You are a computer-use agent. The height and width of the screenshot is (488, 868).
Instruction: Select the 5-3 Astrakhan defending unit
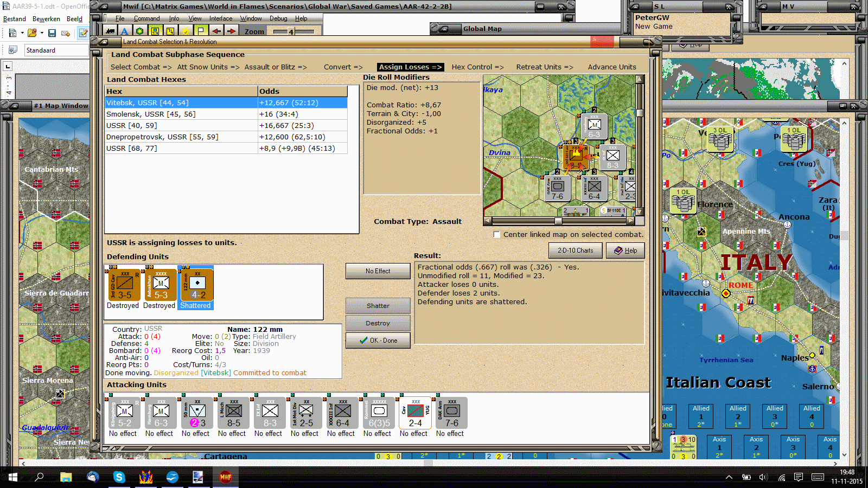[x=161, y=285]
